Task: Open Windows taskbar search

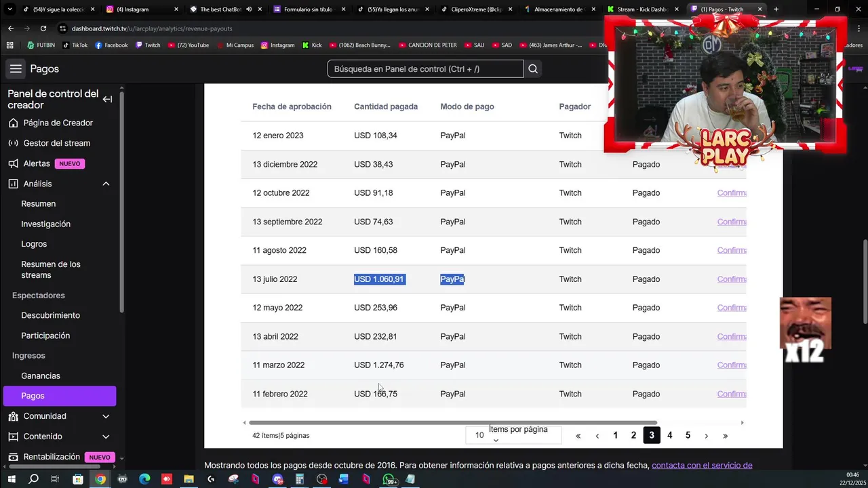Action: [x=33, y=479]
